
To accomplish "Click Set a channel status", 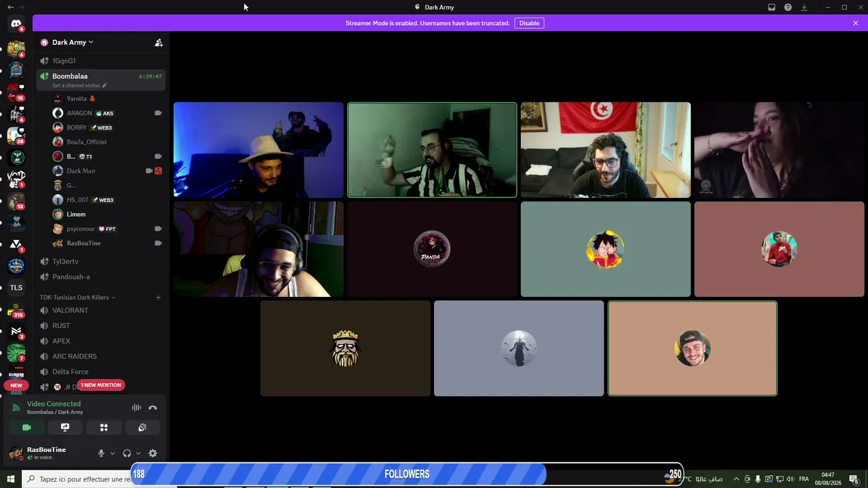I will [76, 86].
